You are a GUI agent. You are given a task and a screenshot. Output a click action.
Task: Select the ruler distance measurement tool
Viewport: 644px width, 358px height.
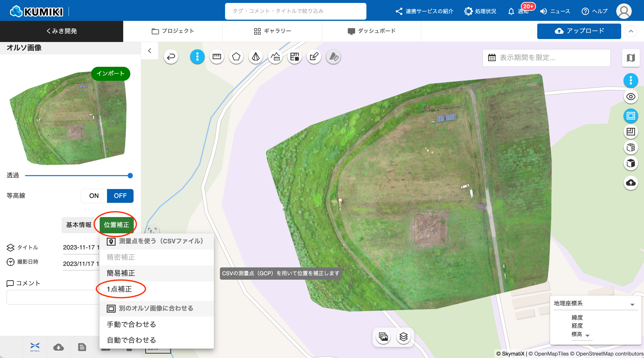click(216, 57)
